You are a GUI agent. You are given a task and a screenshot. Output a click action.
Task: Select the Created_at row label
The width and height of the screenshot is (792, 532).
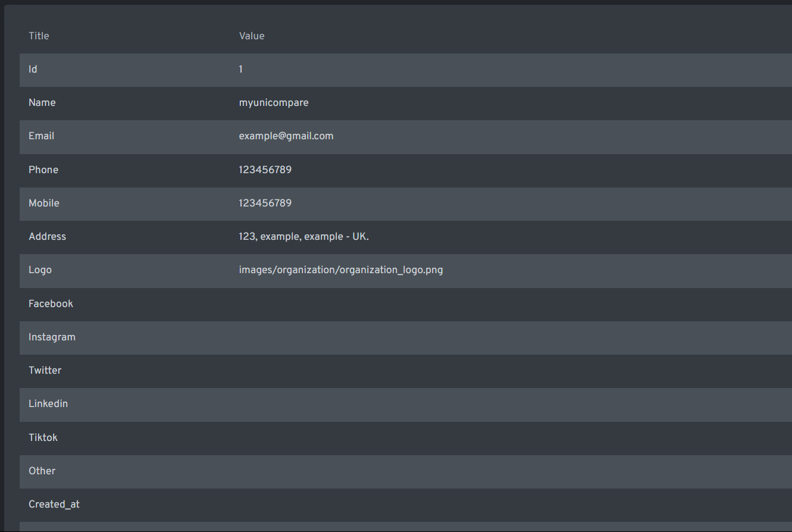[x=54, y=505]
